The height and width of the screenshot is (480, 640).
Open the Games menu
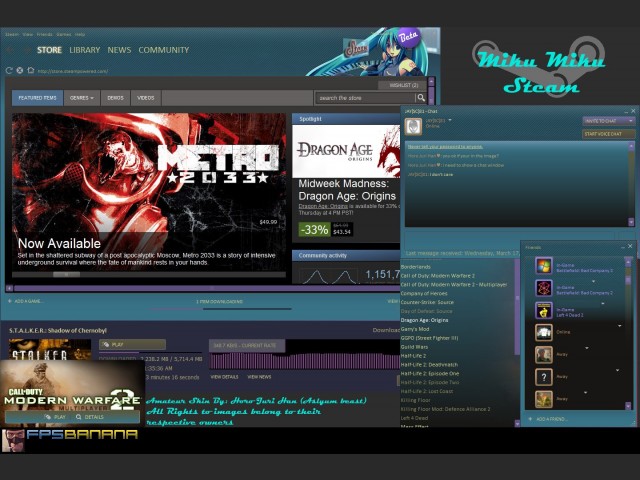tap(64, 34)
